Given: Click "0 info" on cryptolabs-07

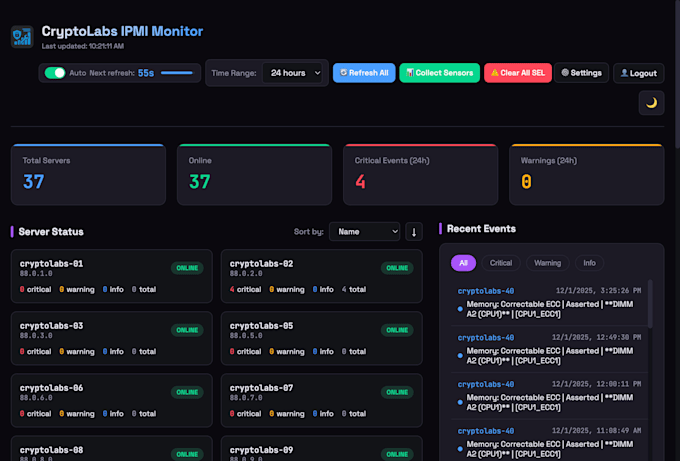Looking at the screenshot, I should (323, 414).
